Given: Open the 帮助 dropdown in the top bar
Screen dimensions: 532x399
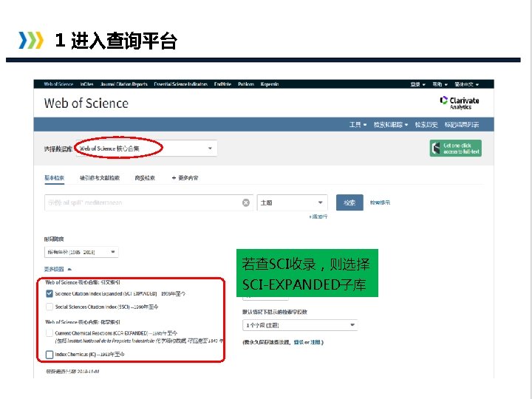Looking at the screenshot, I should 440,84.
